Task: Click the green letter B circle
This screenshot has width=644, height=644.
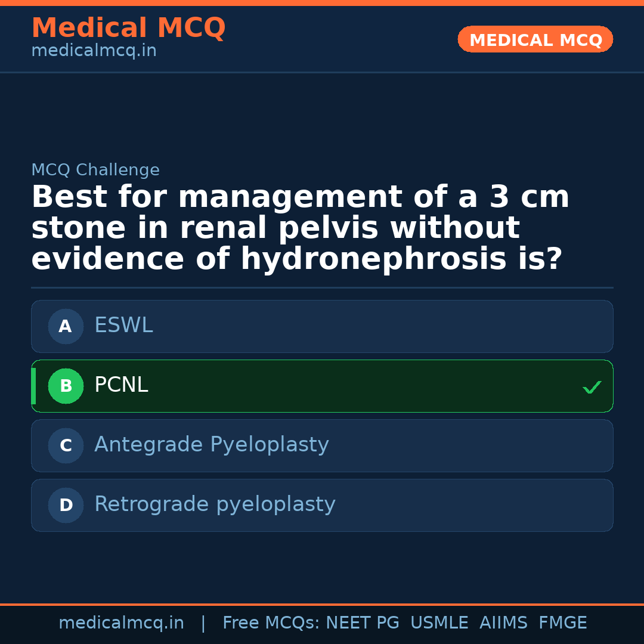Action: click(x=66, y=386)
